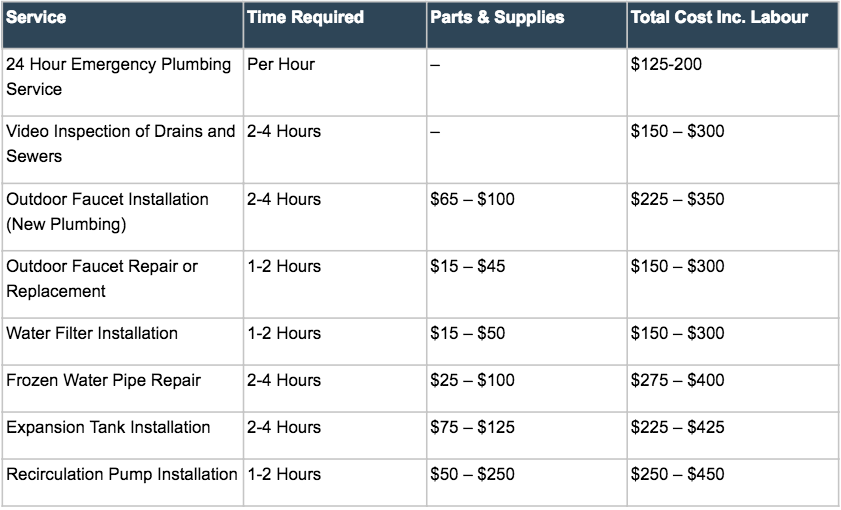Click the $275 – $400 total cost cell
Screen dimensions: 841x510
[677, 380]
